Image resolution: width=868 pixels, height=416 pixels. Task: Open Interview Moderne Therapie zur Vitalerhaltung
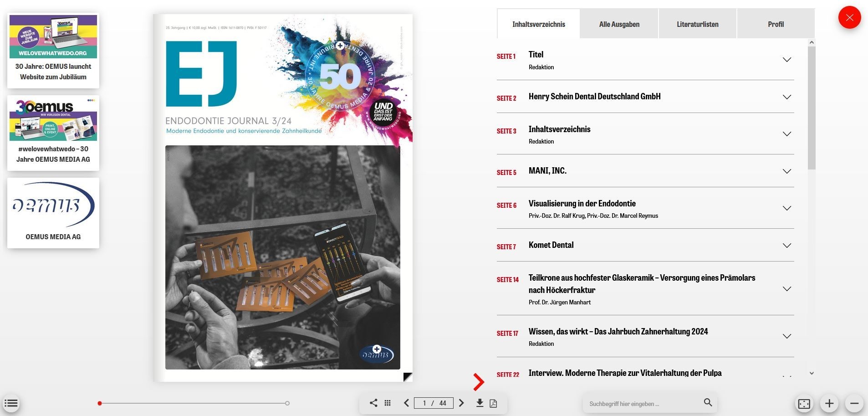[625, 373]
